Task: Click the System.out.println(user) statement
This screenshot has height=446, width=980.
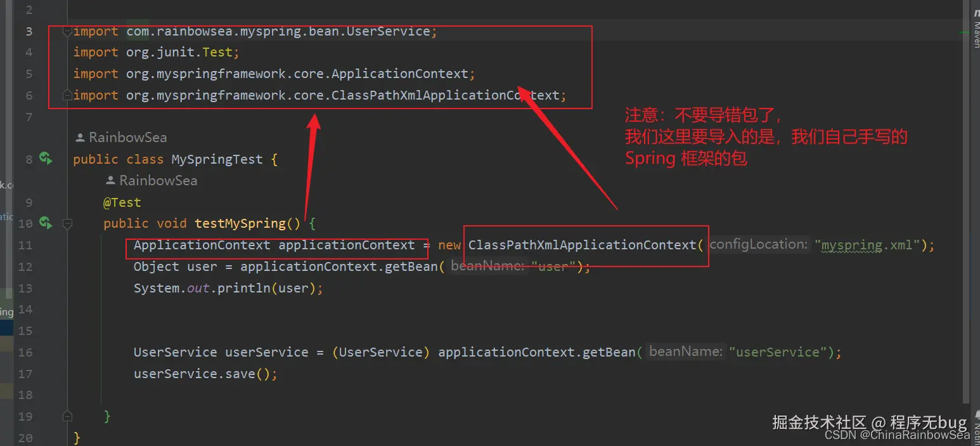Action: pos(228,288)
